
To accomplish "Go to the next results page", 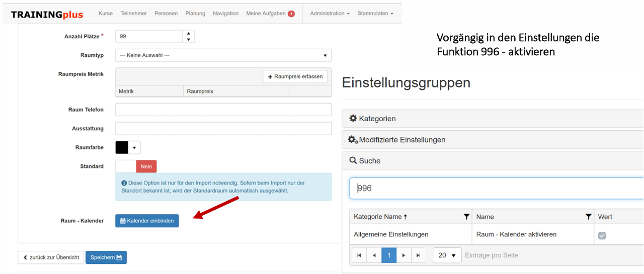I will point(404,255).
